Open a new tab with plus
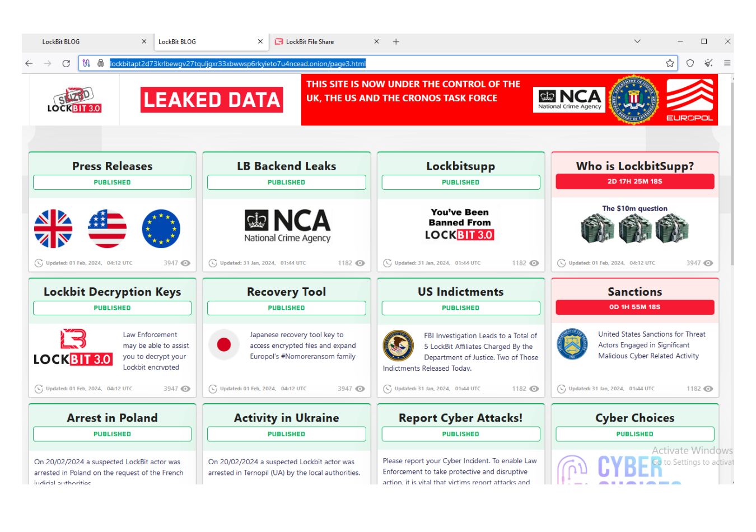 (396, 41)
